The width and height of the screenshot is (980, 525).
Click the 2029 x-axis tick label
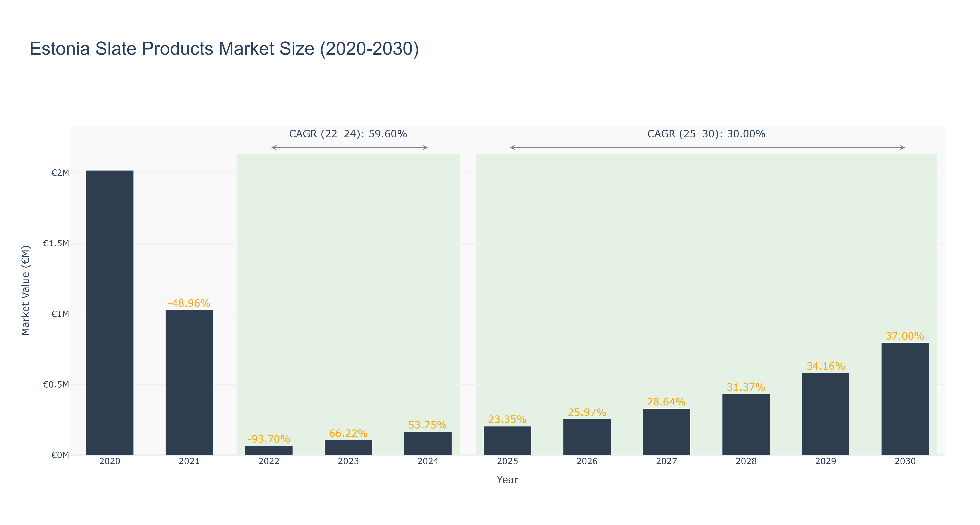825,461
